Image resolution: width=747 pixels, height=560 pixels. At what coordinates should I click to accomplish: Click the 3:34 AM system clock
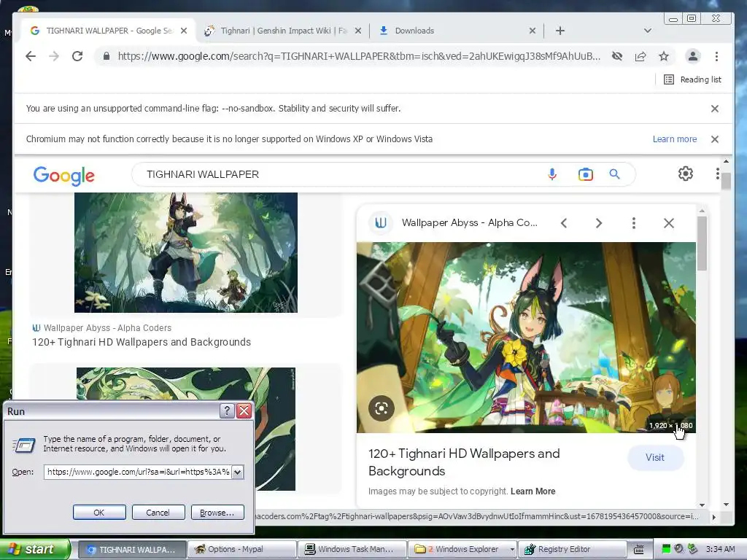click(x=720, y=549)
